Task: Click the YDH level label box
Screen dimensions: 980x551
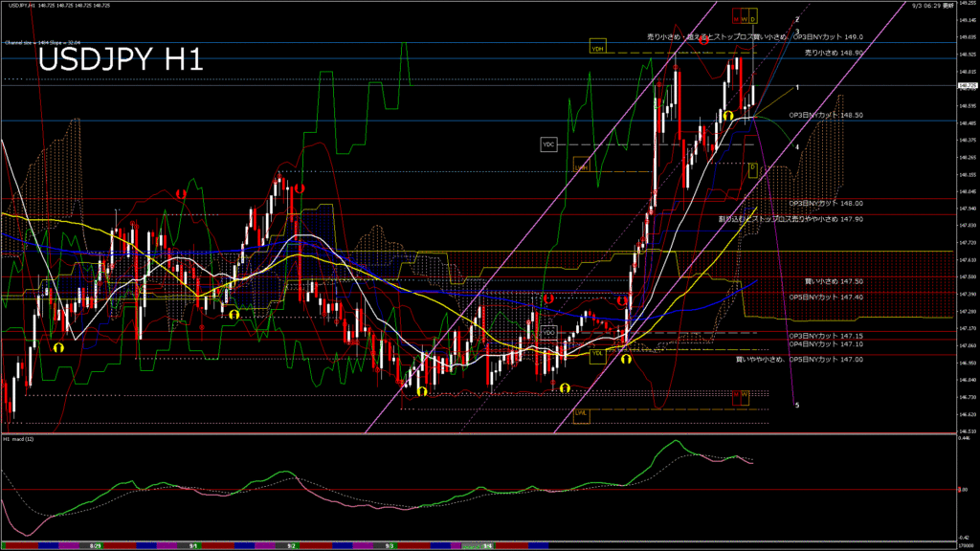Action: point(597,46)
